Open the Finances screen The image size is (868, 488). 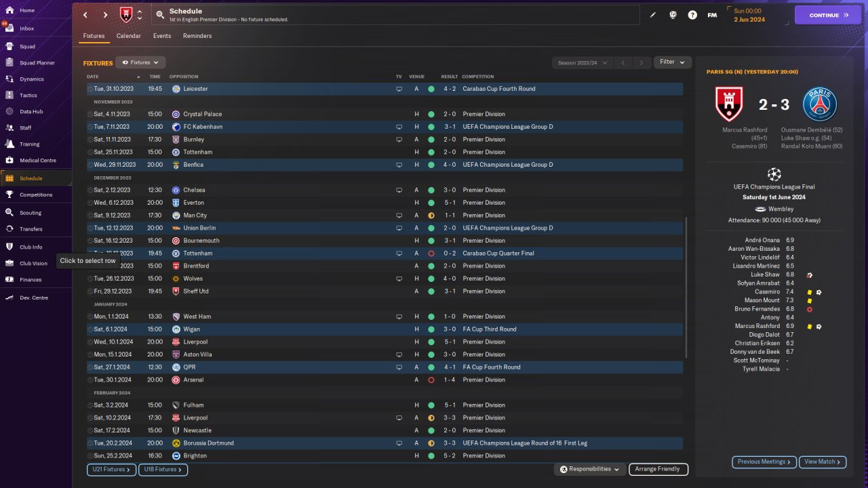(x=31, y=279)
